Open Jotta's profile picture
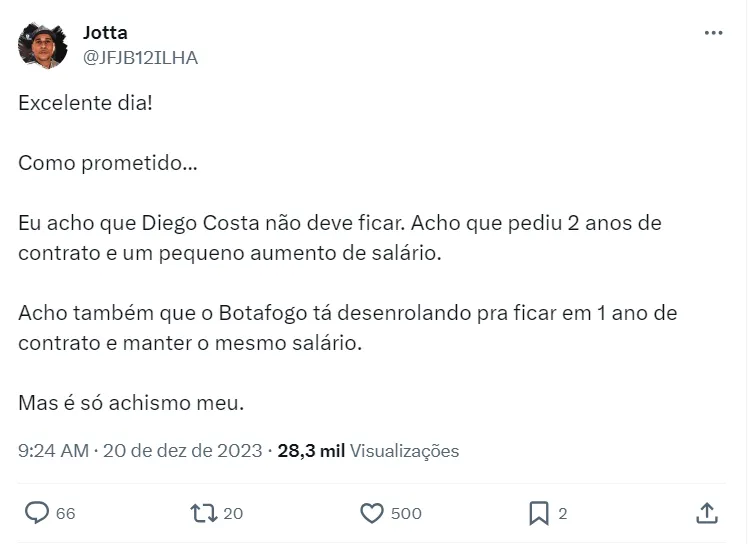Image resolution: width=751 pixels, height=544 pixels. 43,45
